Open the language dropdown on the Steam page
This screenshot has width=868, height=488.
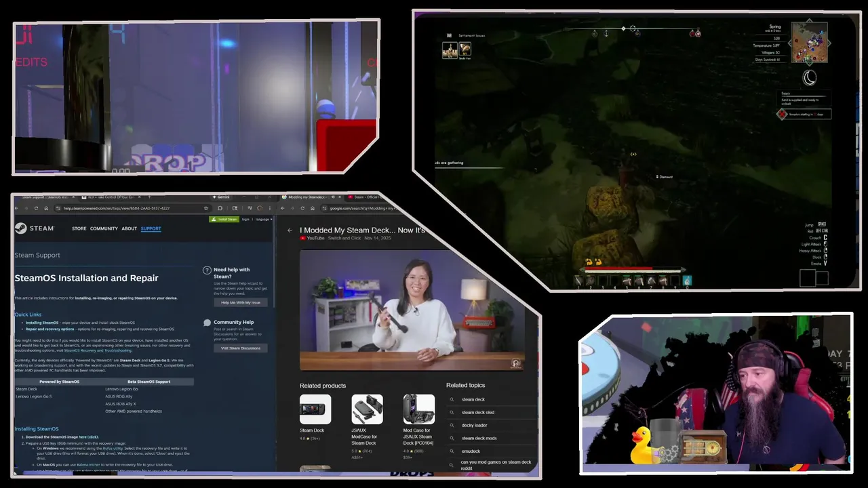pos(264,219)
